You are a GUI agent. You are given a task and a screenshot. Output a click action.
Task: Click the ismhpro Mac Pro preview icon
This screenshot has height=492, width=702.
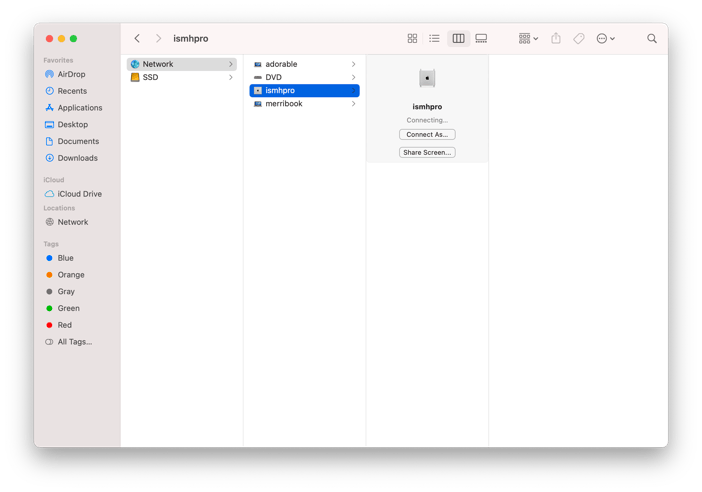pos(427,78)
